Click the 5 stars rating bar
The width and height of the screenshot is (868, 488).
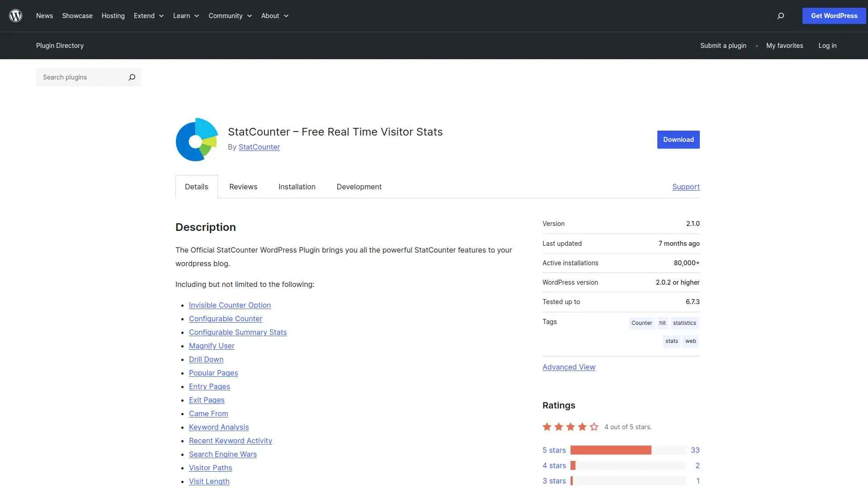click(x=610, y=450)
